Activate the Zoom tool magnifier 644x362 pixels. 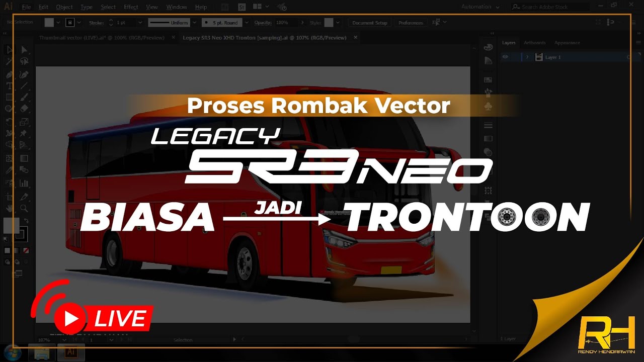click(24, 208)
